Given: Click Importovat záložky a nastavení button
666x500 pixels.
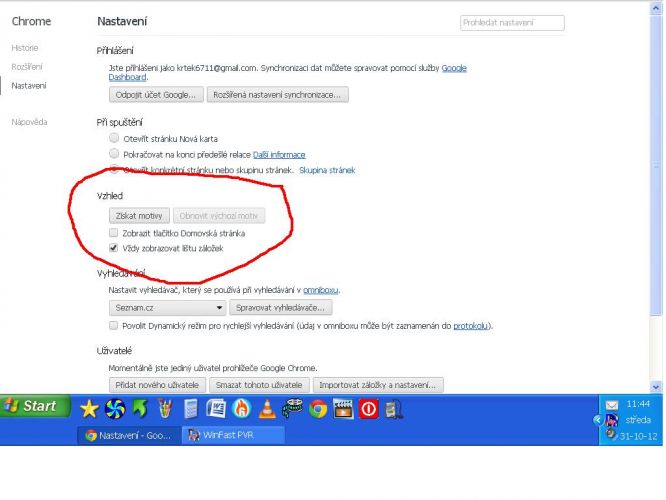Looking at the screenshot, I should click(378, 385).
